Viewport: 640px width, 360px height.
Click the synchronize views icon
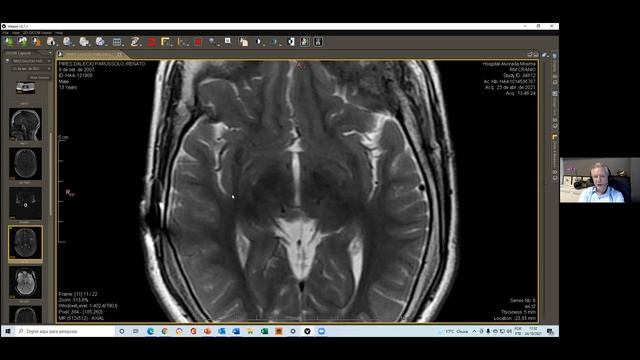135,42
